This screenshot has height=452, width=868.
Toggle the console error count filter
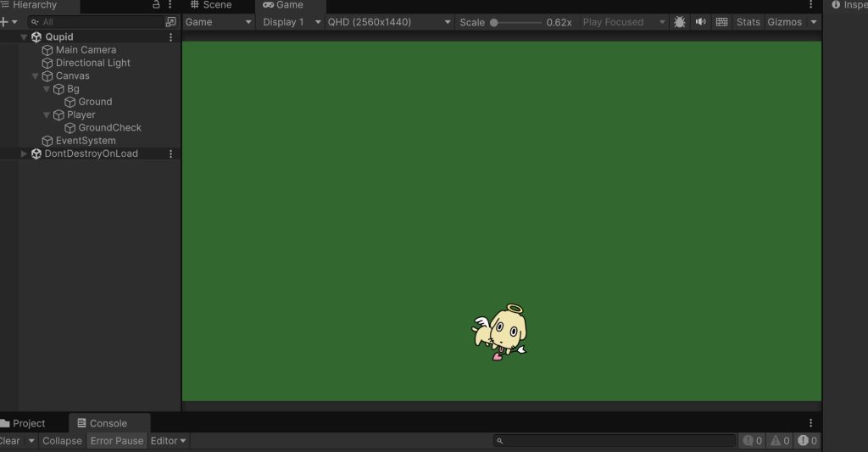point(809,441)
